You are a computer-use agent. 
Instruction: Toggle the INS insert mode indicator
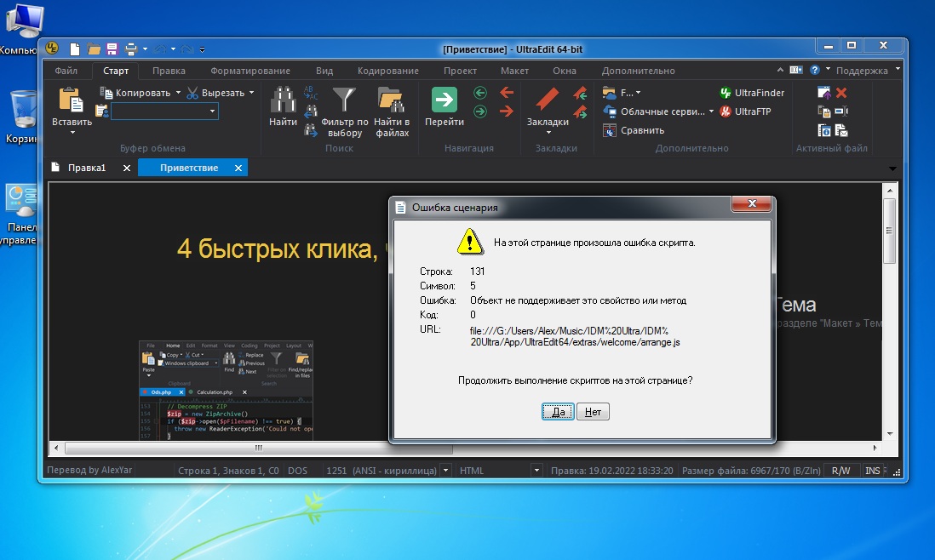point(872,471)
